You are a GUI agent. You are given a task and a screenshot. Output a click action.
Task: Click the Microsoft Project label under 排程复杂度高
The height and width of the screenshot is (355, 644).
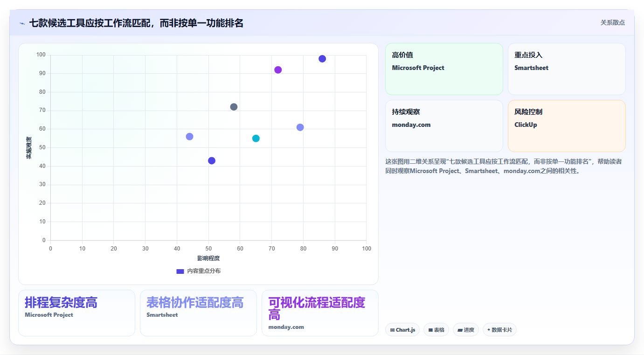point(49,315)
